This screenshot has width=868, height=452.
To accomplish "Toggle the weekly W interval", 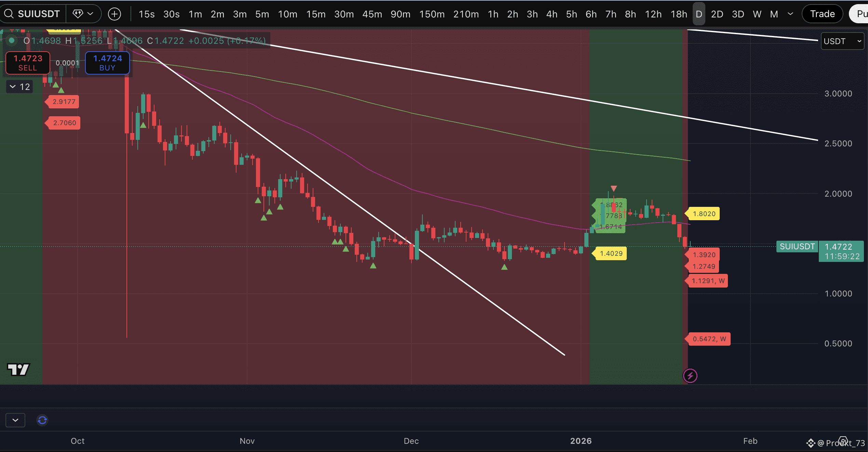I will 757,14.
